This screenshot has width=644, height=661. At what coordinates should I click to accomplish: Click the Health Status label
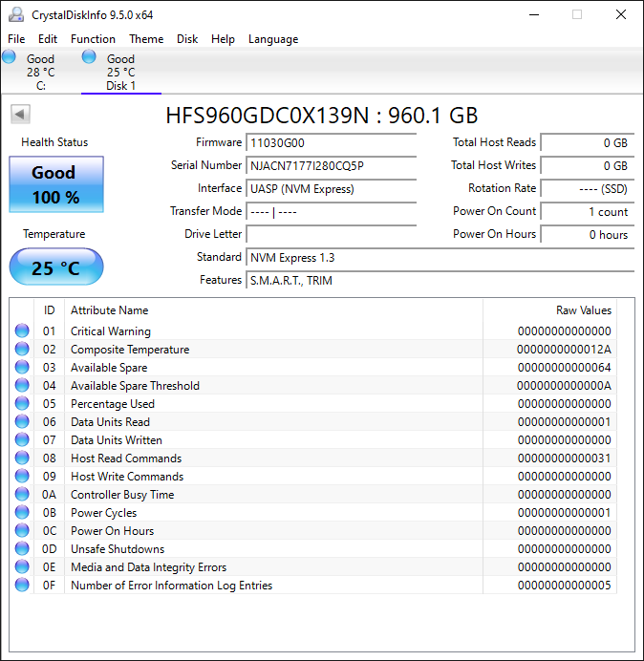[x=54, y=142]
